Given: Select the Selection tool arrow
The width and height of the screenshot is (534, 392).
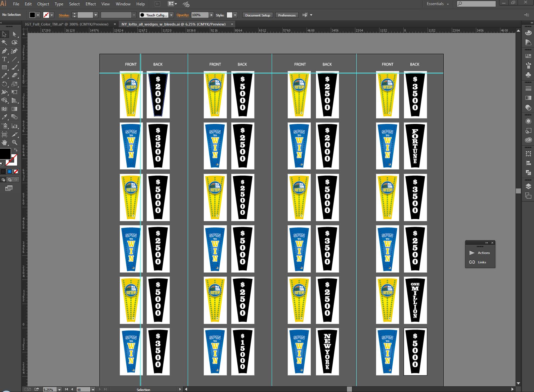Looking at the screenshot, I should (4, 34).
